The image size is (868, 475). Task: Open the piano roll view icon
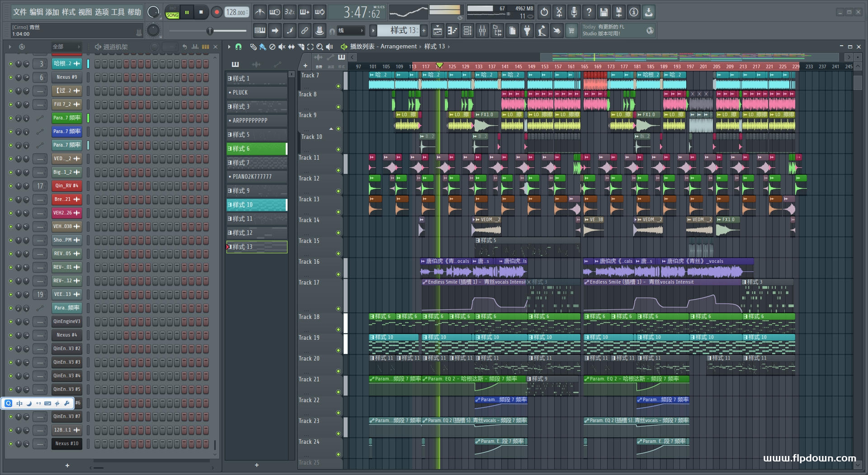(x=452, y=31)
